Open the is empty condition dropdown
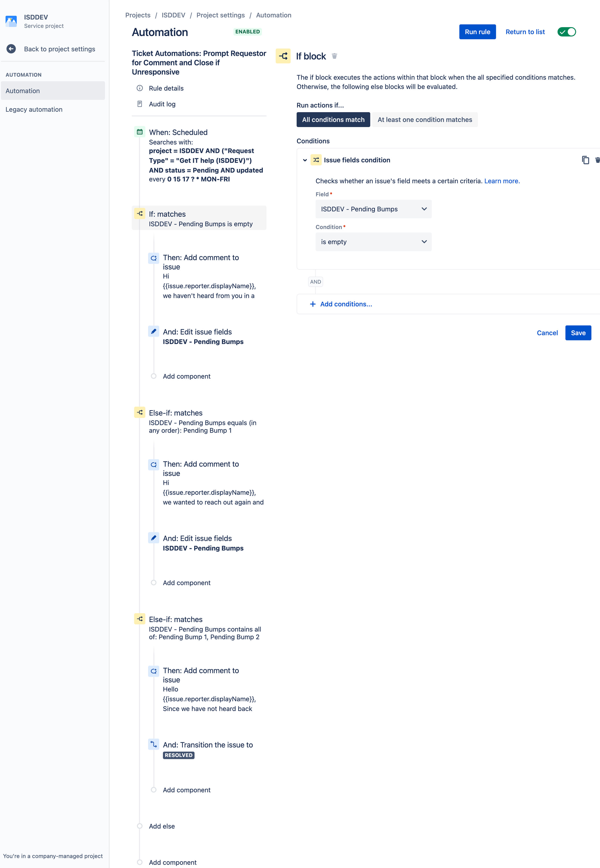The height and width of the screenshot is (868, 600). (373, 242)
